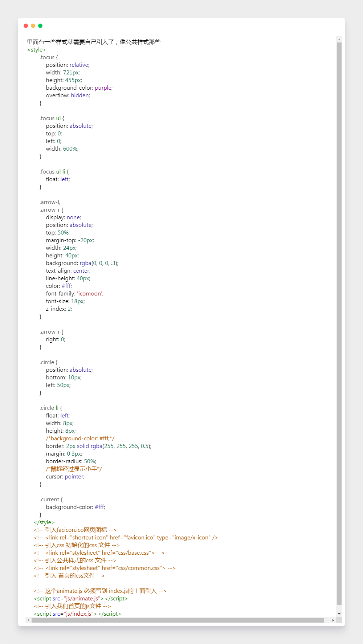Screen dimensions: 363x644
Task: Click the 'width: 600%;' line
Action: tap(62, 149)
